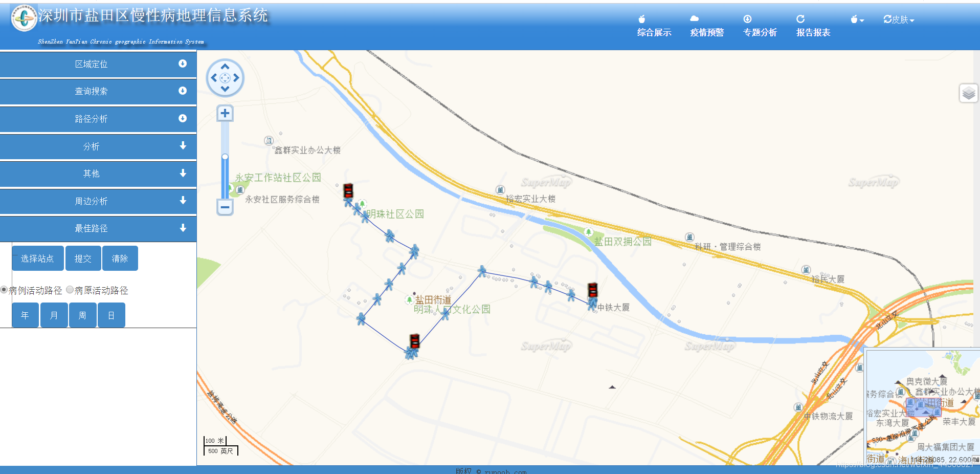980x474 pixels.
Task: Click the traffic-light marker near 明珠社区公园
Action: 348,190
